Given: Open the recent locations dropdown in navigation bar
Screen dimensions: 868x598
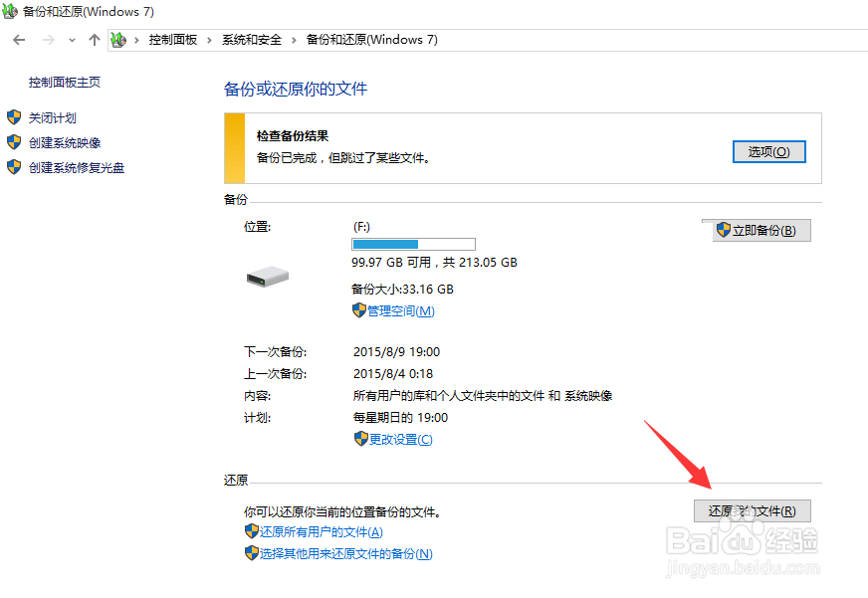Looking at the screenshot, I should tap(70, 40).
